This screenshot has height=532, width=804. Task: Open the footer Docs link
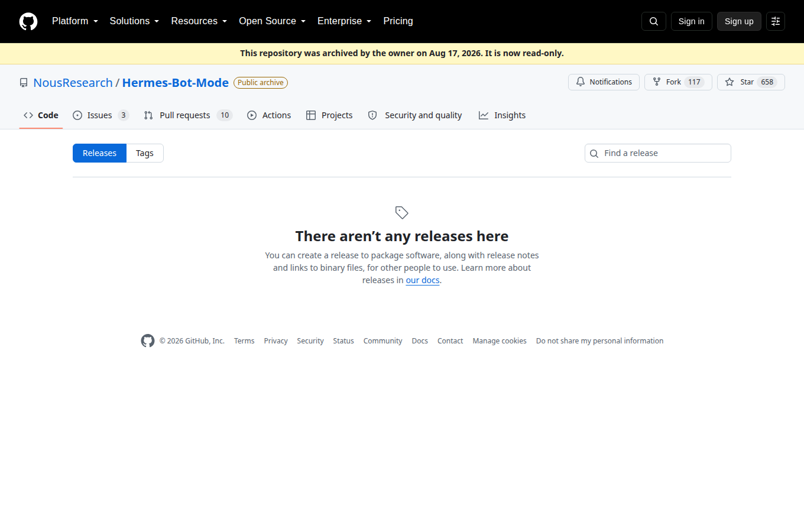point(420,341)
